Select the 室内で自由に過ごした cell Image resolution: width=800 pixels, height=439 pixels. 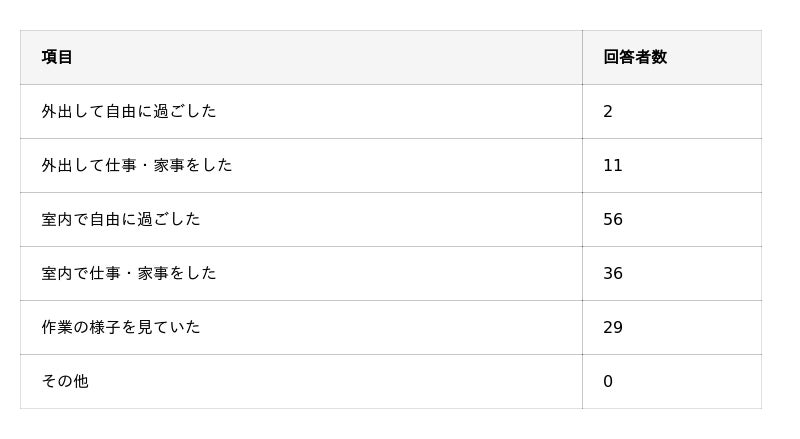coord(121,219)
